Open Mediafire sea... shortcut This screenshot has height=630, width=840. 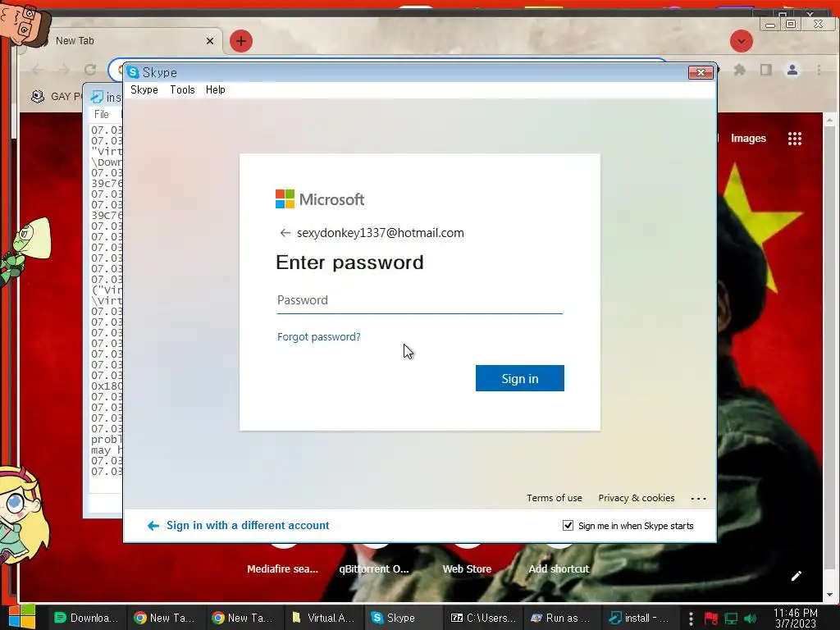[x=282, y=569]
